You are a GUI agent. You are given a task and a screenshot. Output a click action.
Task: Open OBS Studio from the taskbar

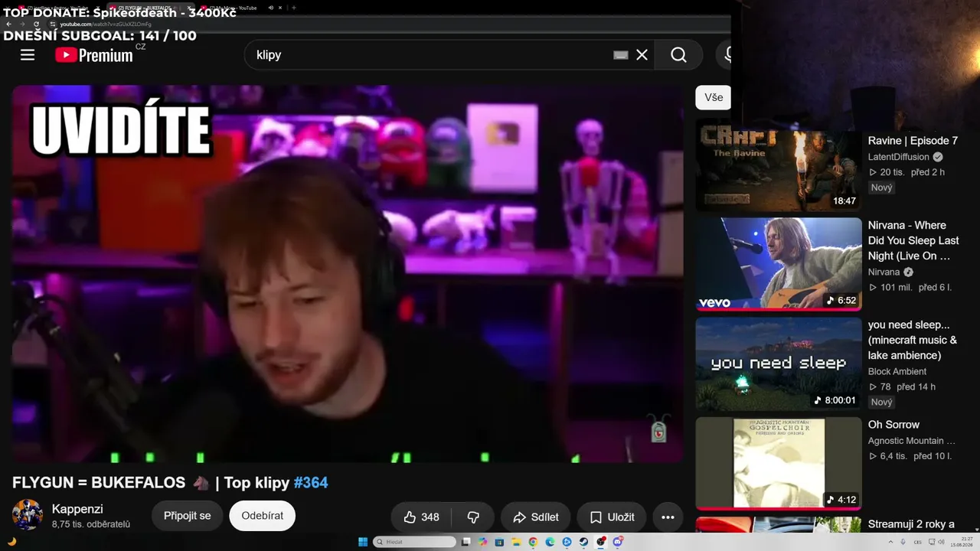pos(601,542)
